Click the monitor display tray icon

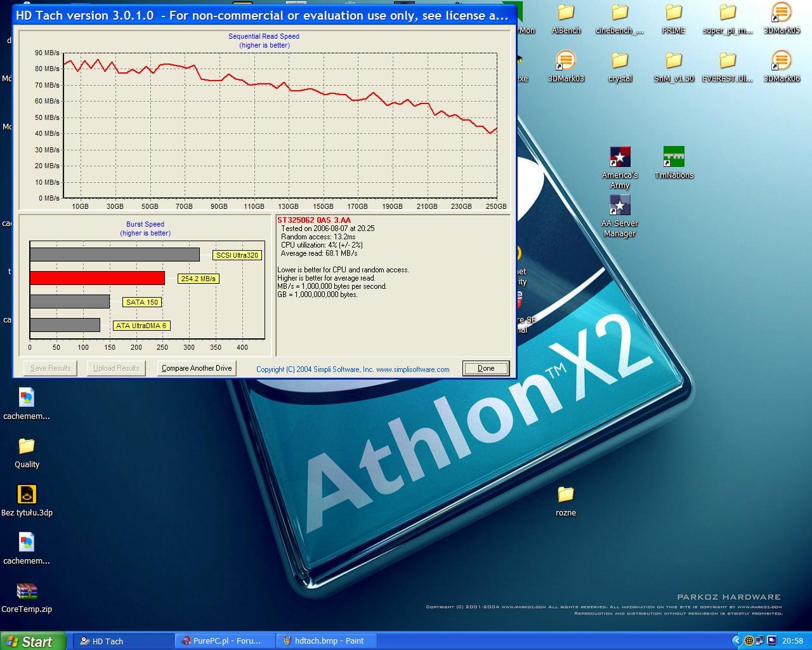772,640
